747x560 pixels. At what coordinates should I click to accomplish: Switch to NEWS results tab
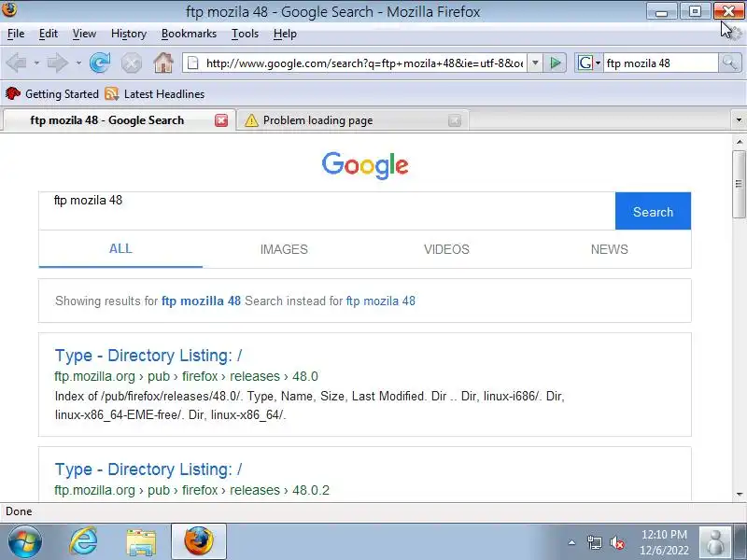610,249
